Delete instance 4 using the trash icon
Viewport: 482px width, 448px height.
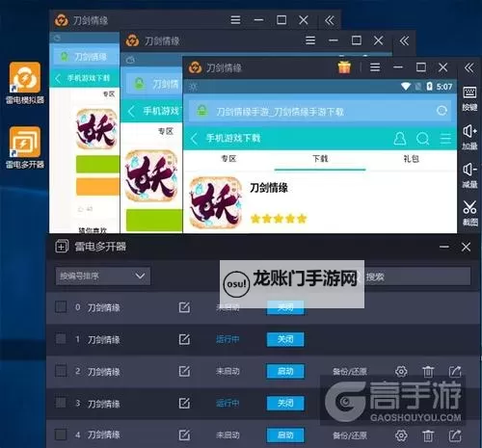(x=428, y=435)
